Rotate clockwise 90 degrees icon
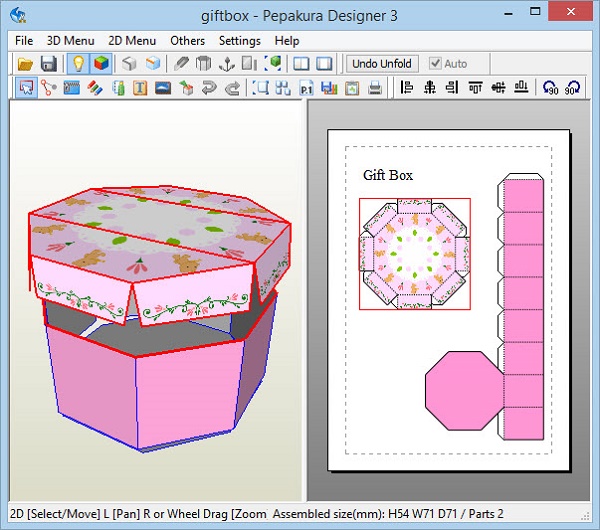The width and height of the screenshot is (600, 530). pos(574,88)
